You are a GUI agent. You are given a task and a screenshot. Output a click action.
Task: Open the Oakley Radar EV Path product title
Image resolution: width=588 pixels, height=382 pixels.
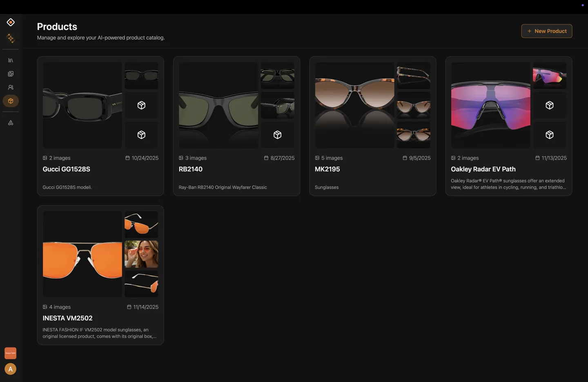pyautogui.click(x=483, y=169)
